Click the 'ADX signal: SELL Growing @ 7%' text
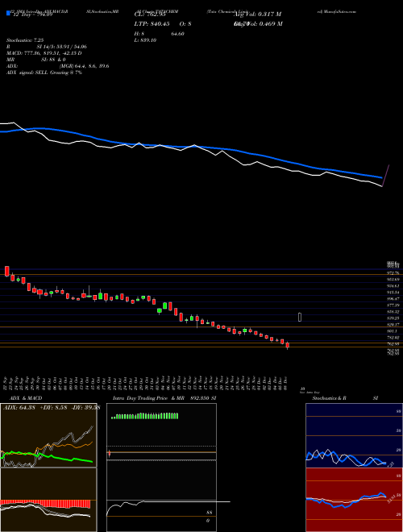 tap(44, 73)
